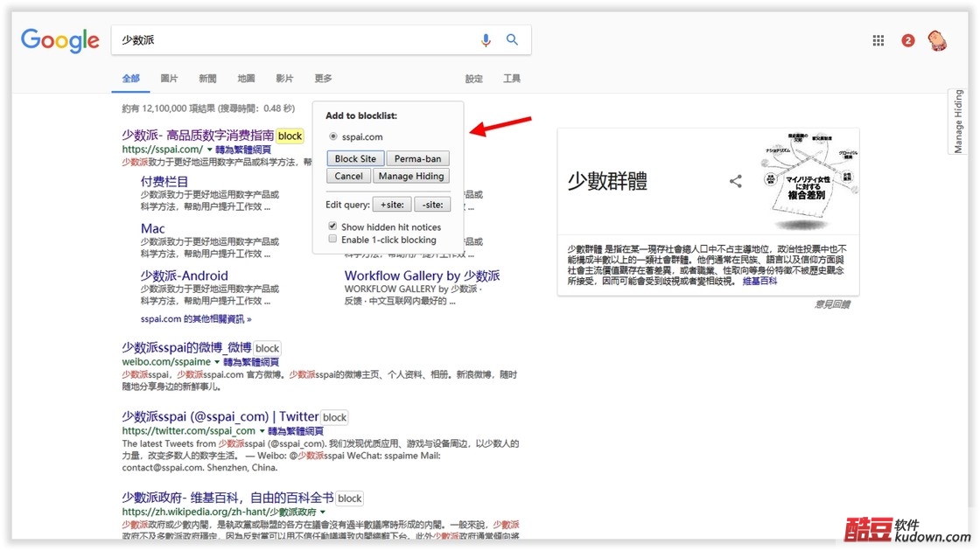Open 設定 search settings
The height and width of the screenshot is (551, 980).
473,78
